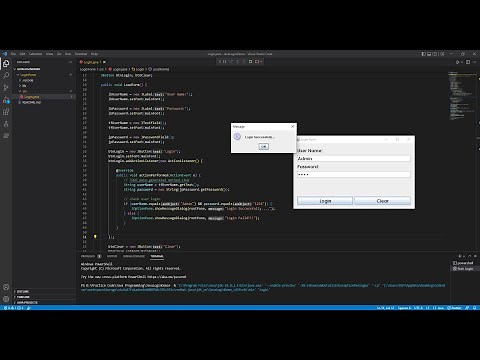Collapse the src folder in Explorer

(x=44, y=91)
